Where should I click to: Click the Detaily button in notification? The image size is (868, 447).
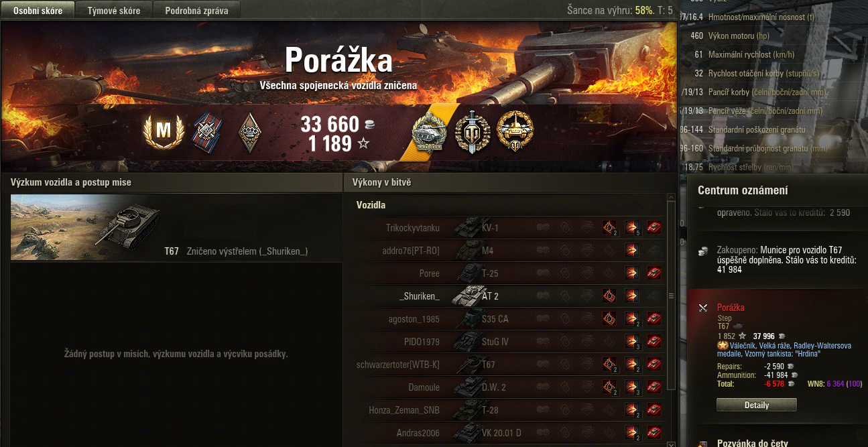pos(757,405)
